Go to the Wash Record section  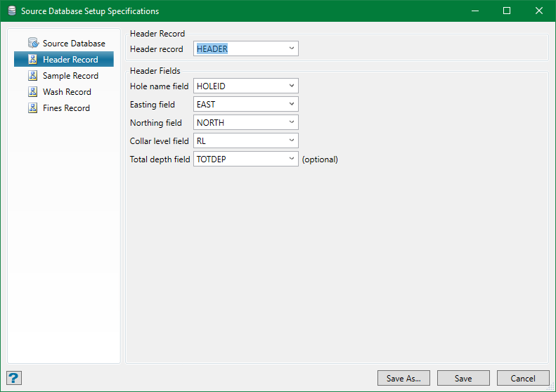pyautogui.click(x=67, y=92)
